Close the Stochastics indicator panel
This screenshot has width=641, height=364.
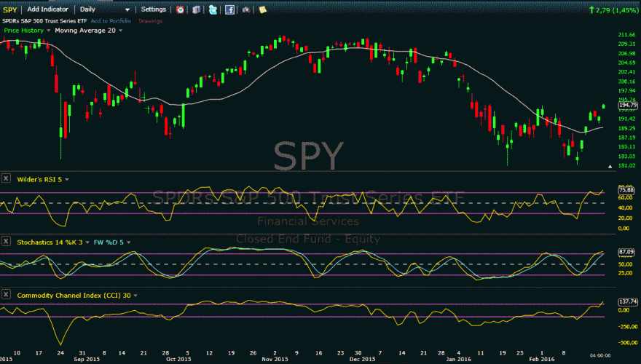(6, 242)
